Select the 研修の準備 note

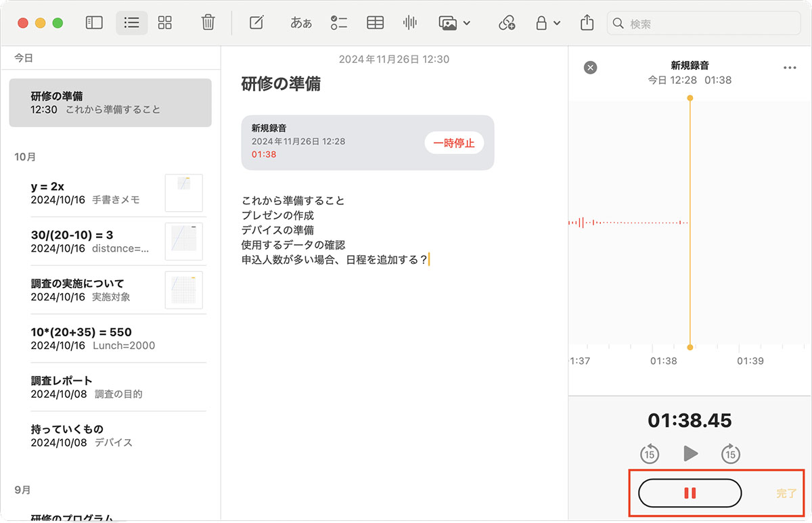click(110, 103)
